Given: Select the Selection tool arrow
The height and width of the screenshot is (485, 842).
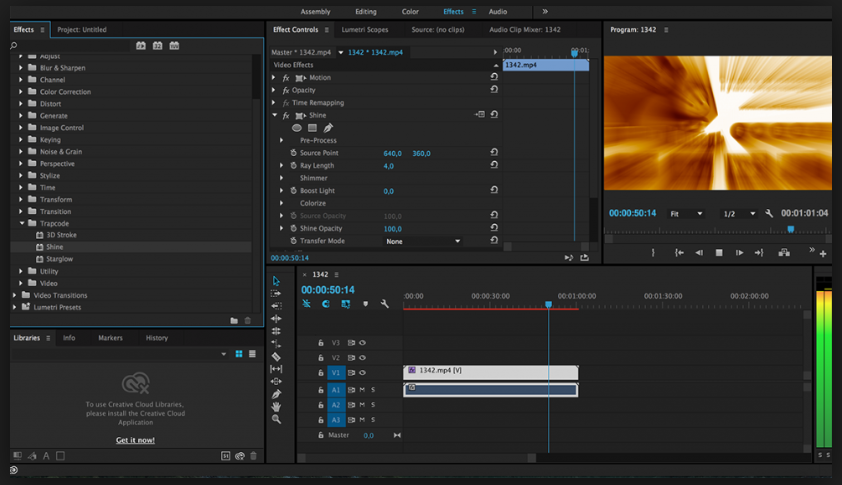Looking at the screenshot, I should point(276,281).
